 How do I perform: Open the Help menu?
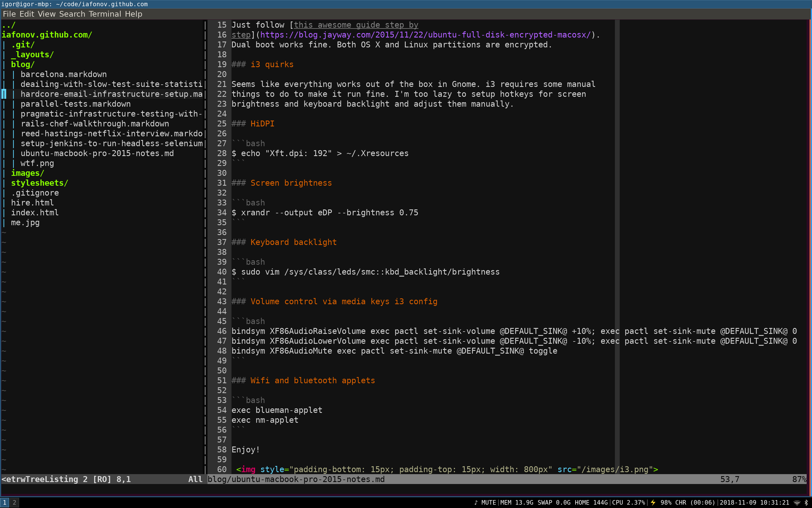coord(134,14)
